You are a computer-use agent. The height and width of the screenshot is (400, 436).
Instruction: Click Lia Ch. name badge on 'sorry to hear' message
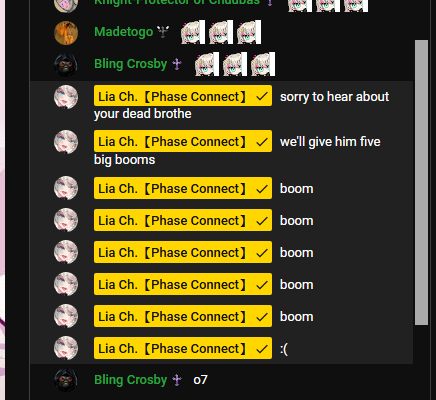[183, 96]
